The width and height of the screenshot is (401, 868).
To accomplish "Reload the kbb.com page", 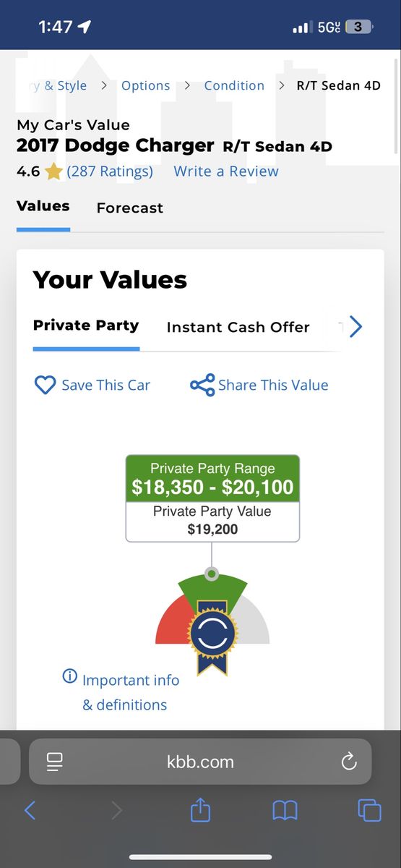I will (x=349, y=761).
